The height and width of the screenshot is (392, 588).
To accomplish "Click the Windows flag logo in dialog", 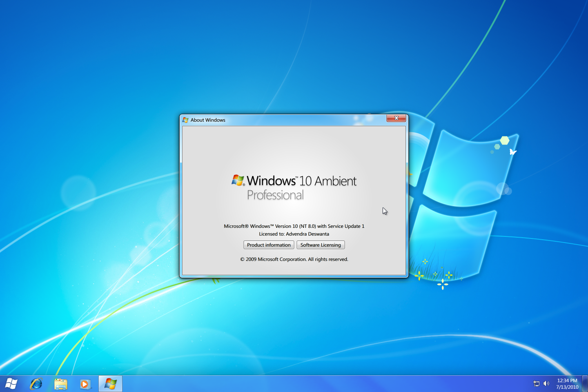I will [238, 180].
